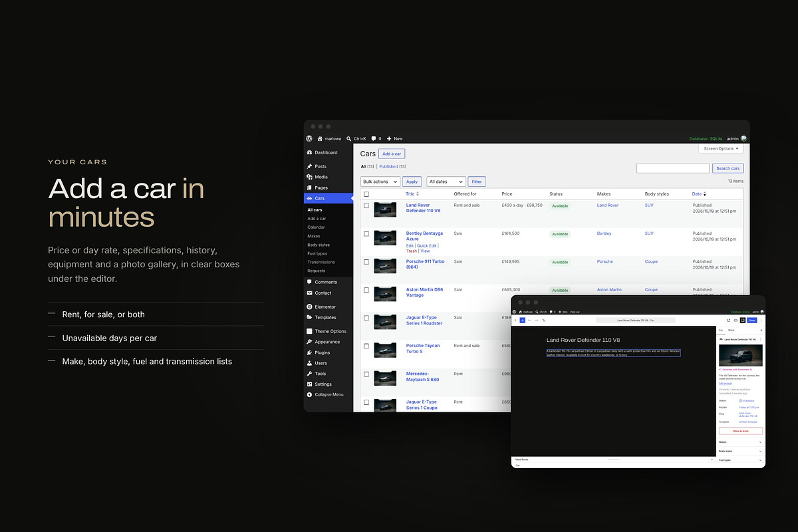The width and height of the screenshot is (798, 532).
Task: Open the Ctrl+K search command icon
Action: tap(348, 139)
